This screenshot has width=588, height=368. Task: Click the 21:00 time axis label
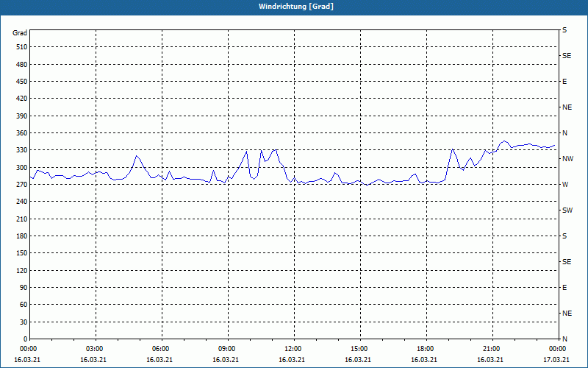coord(490,349)
